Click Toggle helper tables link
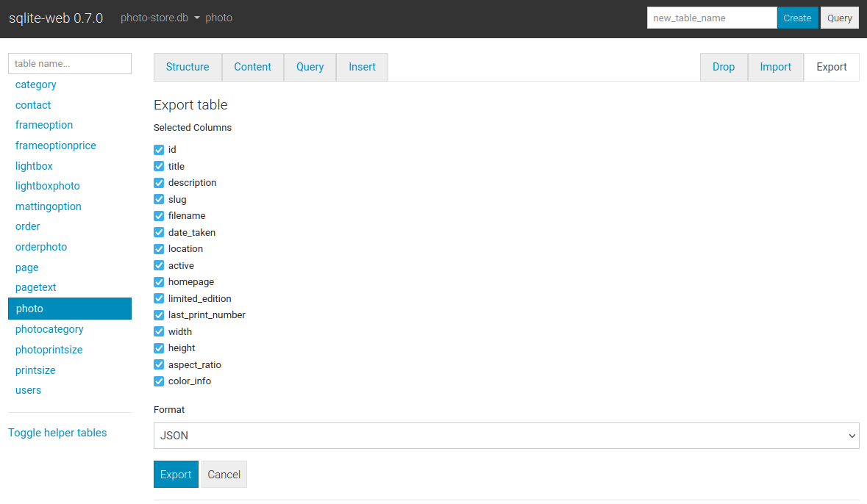The image size is (867, 504). pos(57,433)
